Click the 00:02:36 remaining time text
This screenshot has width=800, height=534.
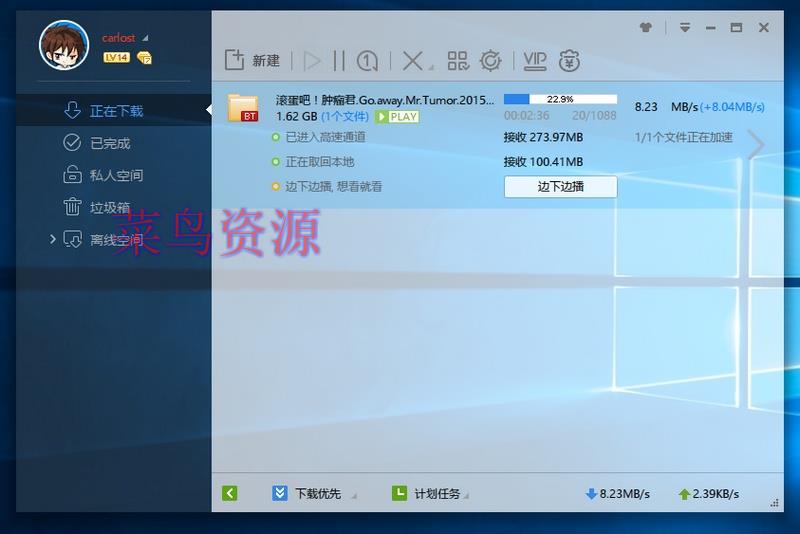point(527,116)
